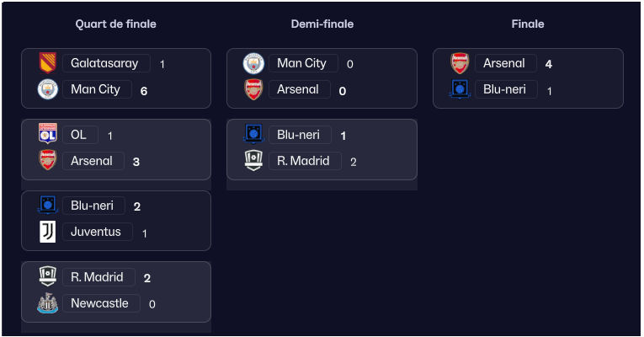Screen dimensions: 644x337
Task: Click R. Madrid crest in semi-final
Action: click(x=253, y=161)
